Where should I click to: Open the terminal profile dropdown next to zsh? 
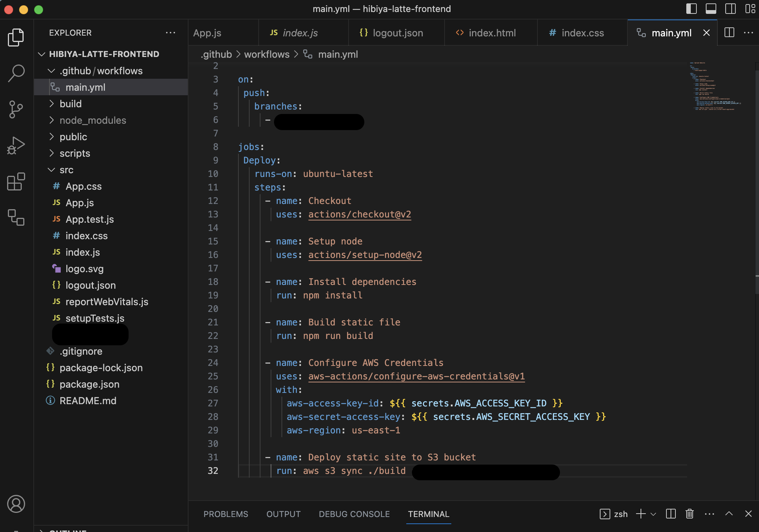[653, 514]
